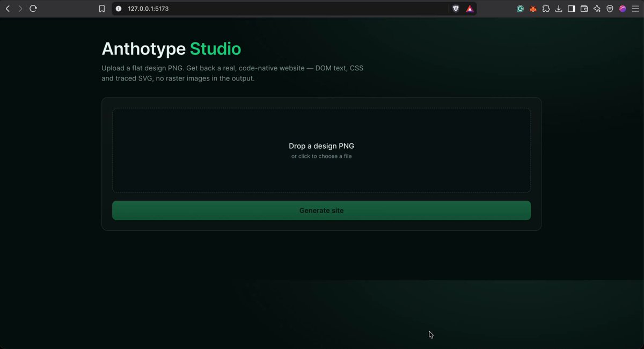Open the Brave VPN shield icon
The width and height of the screenshot is (644, 349).
click(x=610, y=9)
